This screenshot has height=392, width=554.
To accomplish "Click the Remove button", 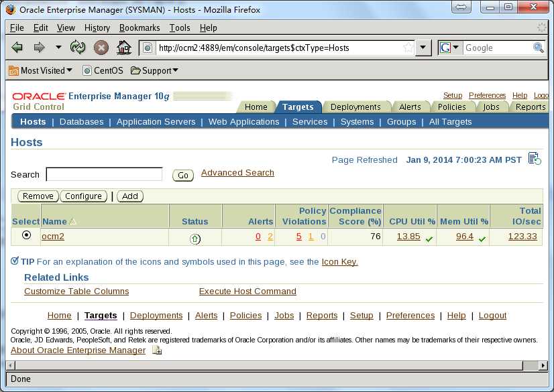I will (38, 196).
